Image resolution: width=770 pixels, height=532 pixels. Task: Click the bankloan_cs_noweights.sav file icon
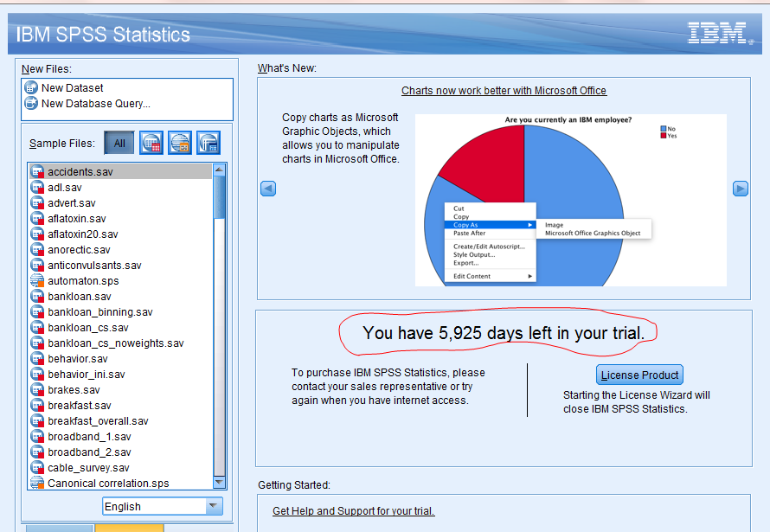[37, 343]
